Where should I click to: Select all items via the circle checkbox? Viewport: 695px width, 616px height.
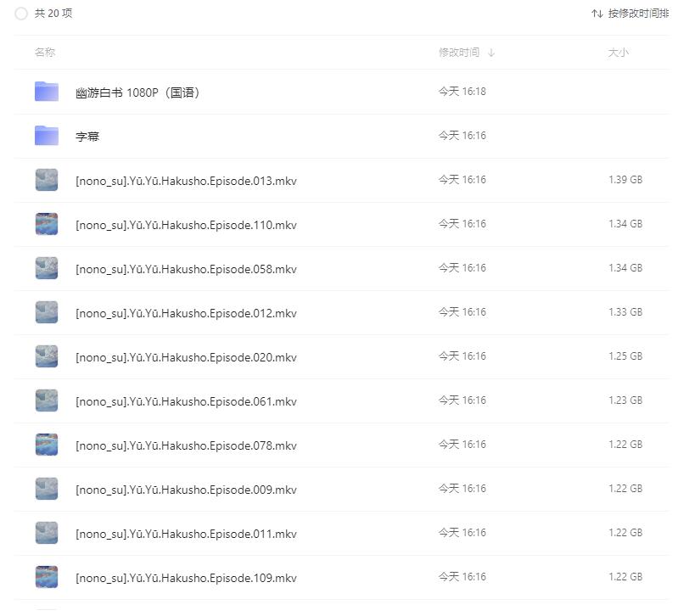[21, 14]
